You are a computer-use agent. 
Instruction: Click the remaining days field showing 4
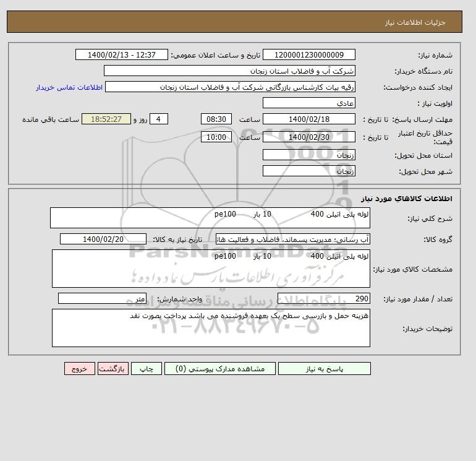pyautogui.click(x=158, y=119)
